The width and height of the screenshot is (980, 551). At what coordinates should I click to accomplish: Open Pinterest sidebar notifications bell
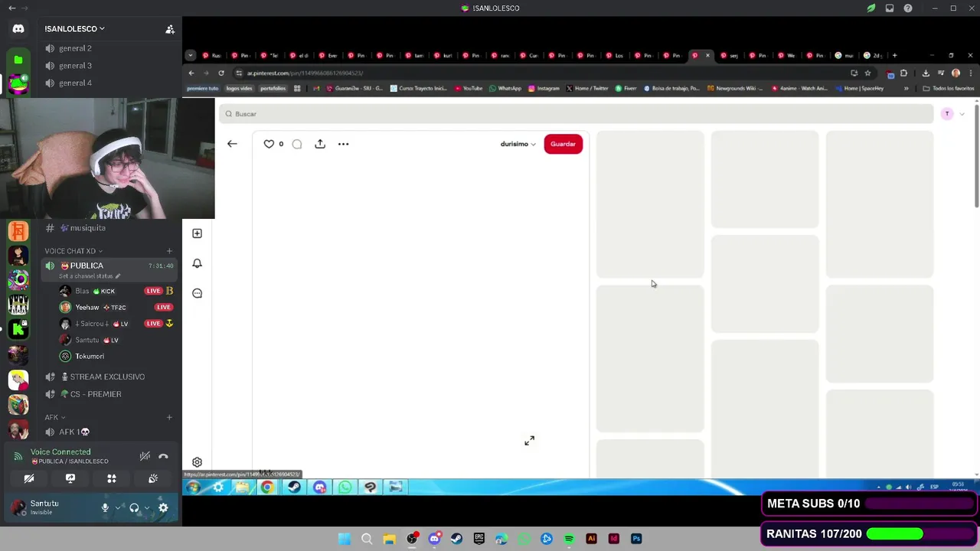pyautogui.click(x=197, y=263)
